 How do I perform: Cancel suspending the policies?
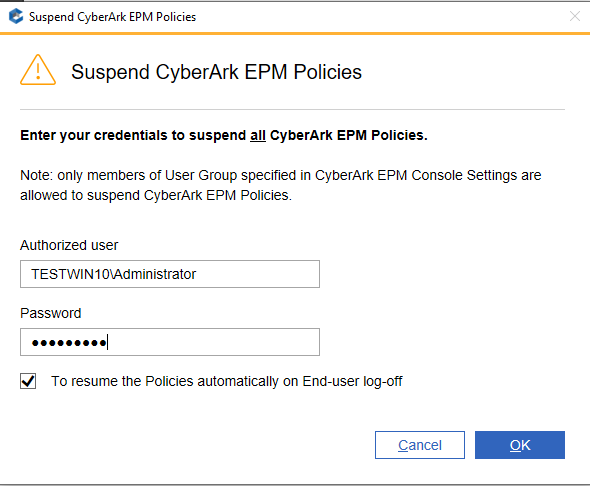click(x=420, y=445)
